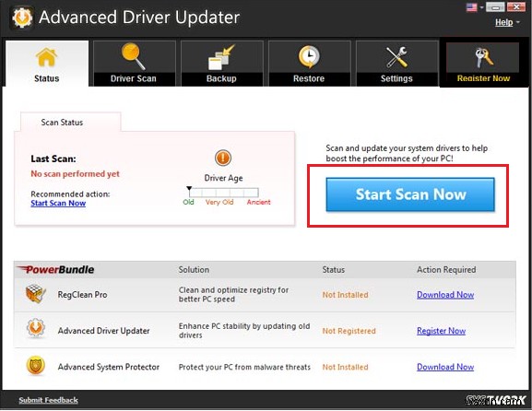Open the Driver Scan tab
Image resolution: width=532 pixels, height=411 pixels.
[x=135, y=64]
